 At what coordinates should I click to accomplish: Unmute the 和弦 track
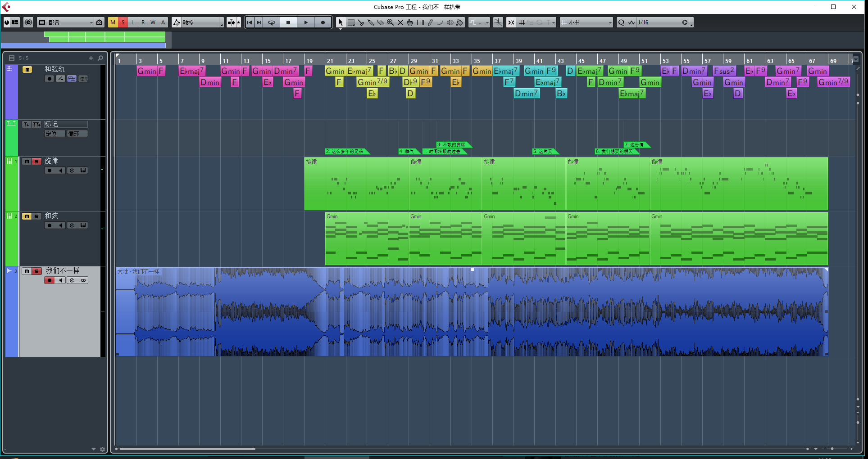pyautogui.click(x=27, y=216)
